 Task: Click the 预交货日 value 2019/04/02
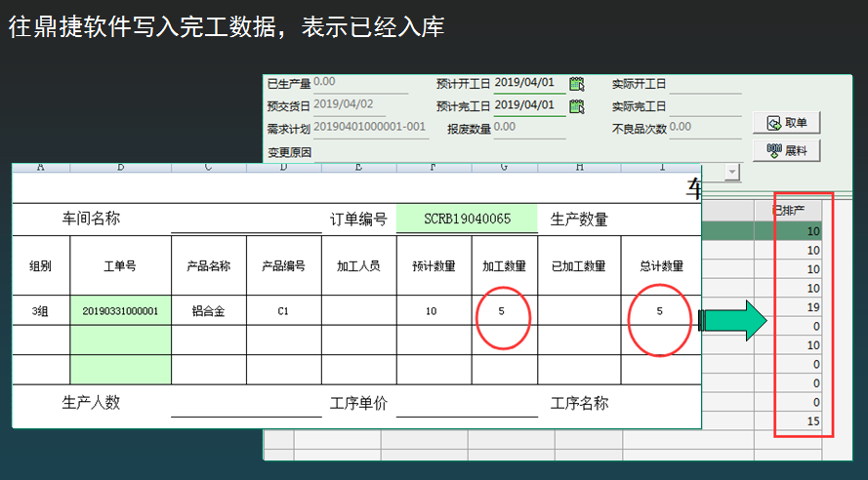[x=344, y=104]
